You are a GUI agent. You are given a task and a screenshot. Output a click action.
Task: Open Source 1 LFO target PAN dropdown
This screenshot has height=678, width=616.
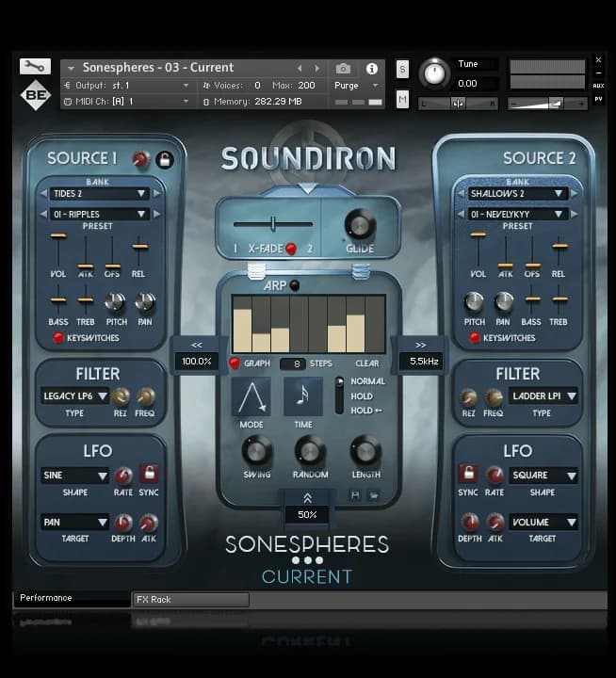[x=74, y=523]
